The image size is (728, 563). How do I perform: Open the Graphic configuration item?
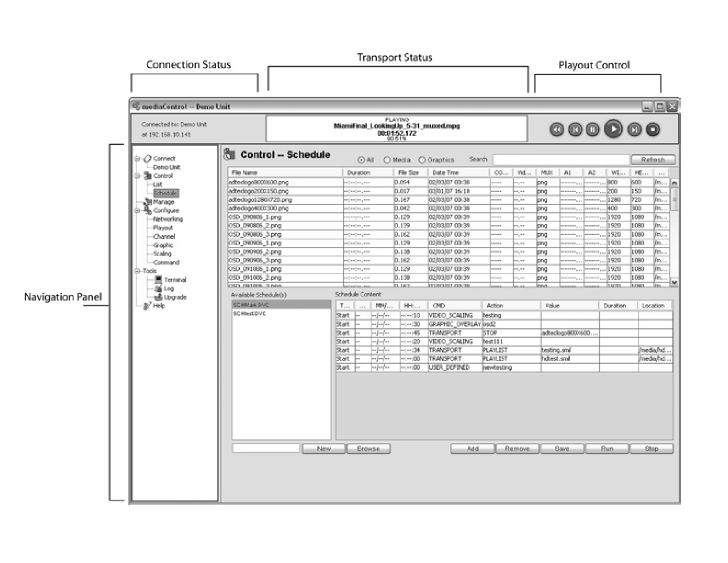pos(163,245)
